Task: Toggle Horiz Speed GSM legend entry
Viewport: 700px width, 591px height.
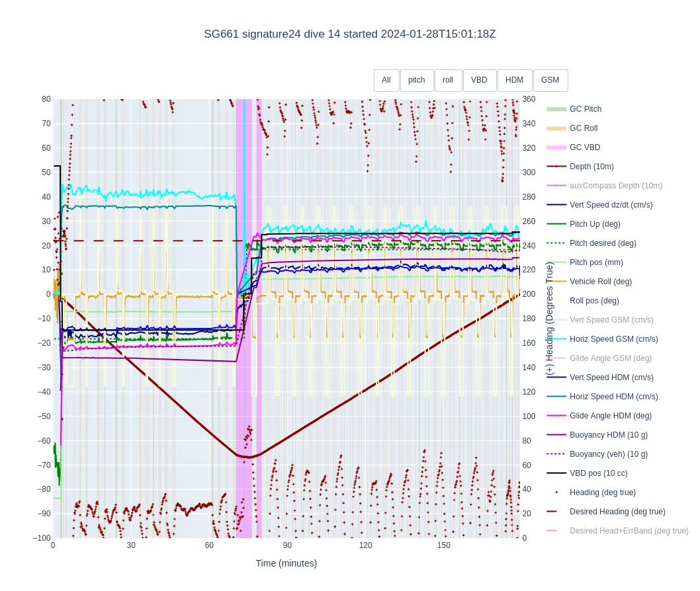Action: [x=613, y=339]
